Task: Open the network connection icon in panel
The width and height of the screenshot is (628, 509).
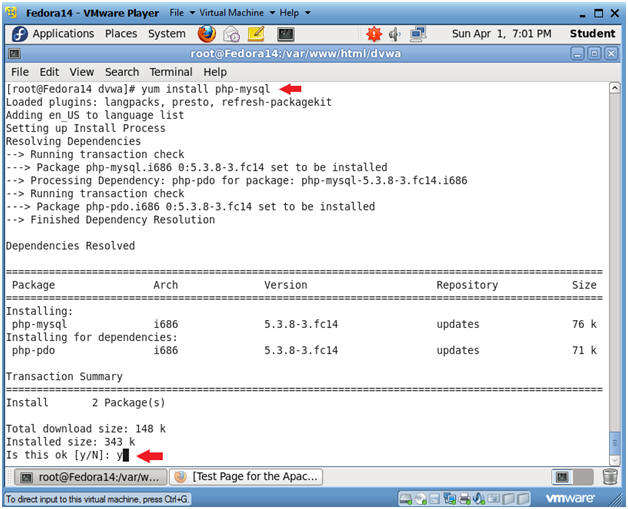Action: click(x=418, y=34)
